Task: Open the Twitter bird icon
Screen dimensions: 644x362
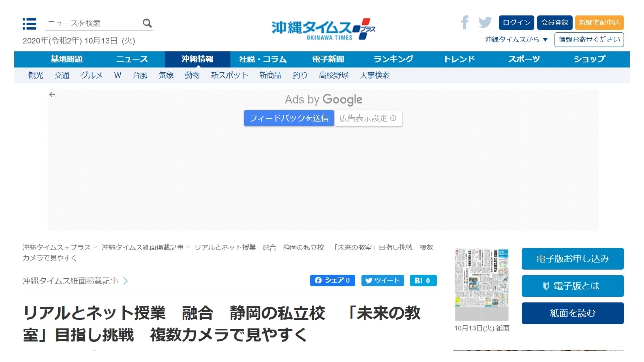Action: click(485, 23)
